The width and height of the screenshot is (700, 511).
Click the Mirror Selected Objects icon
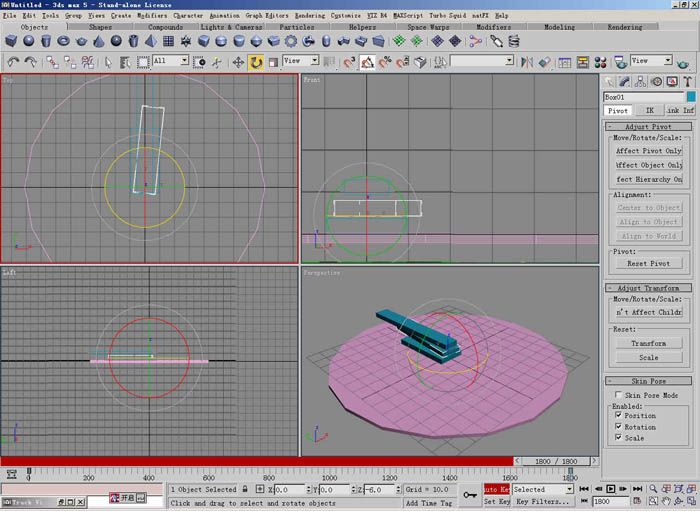[x=527, y=62]
